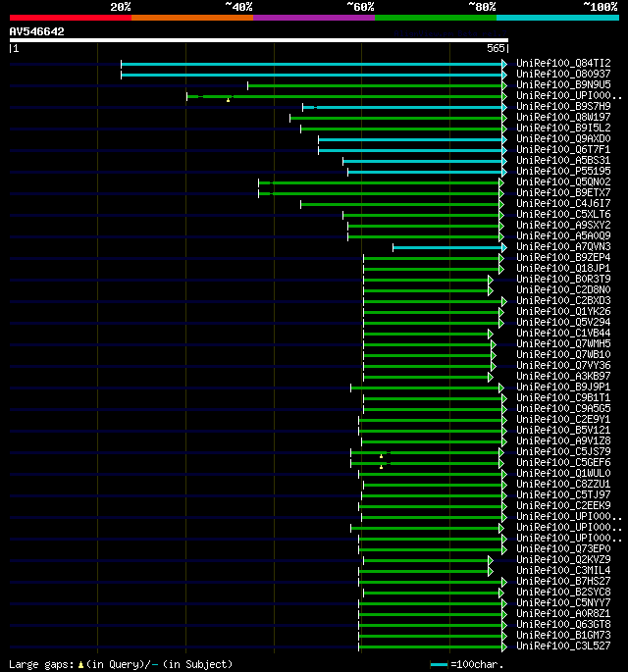Click the green ~80% identity legend segment
Image resolution: width=628 pixels, height=672 pixels.
(x=436, y=18)
